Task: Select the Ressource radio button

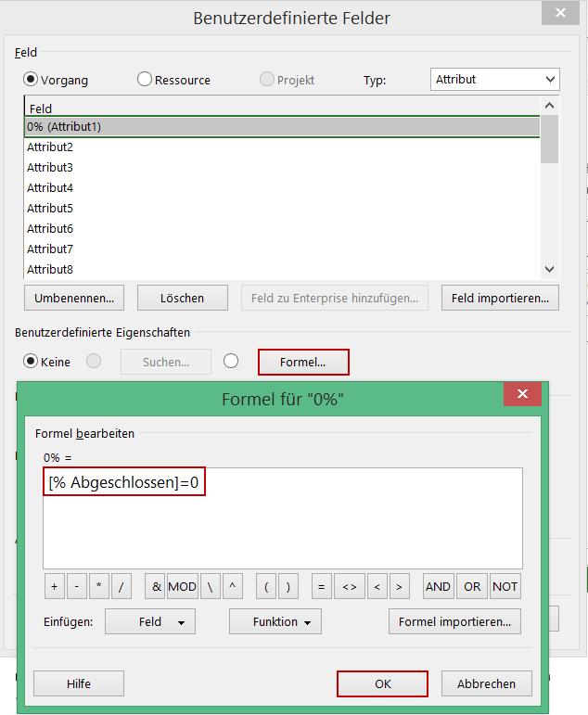Action: [145, 80]
